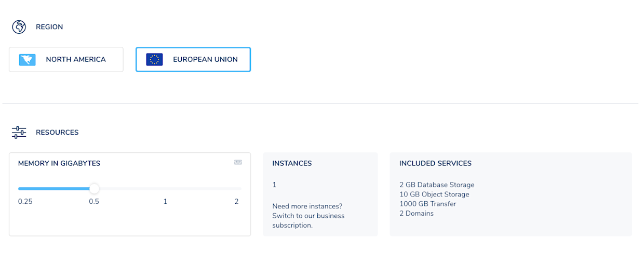Click the INCLUDED SERVICES heading
Image resolution: width=644 pixels, height=276 pixels.
(x=435, y=163)
